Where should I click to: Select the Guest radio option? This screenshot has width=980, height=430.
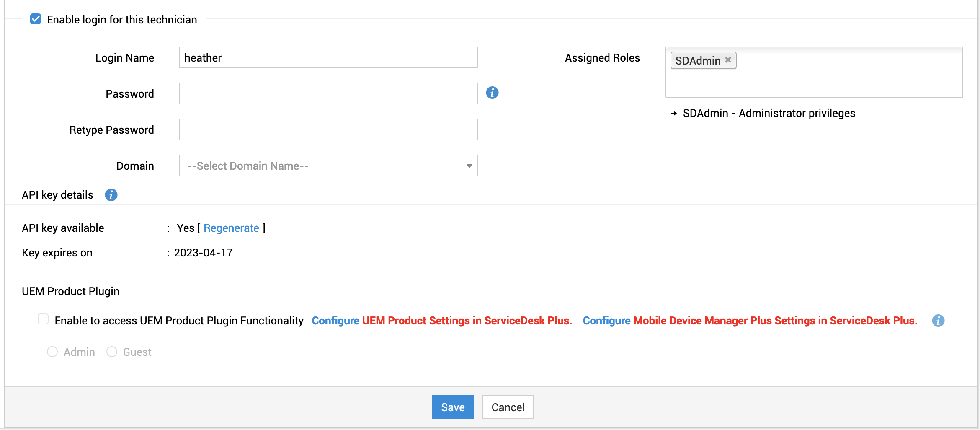[x=112, y=352]
